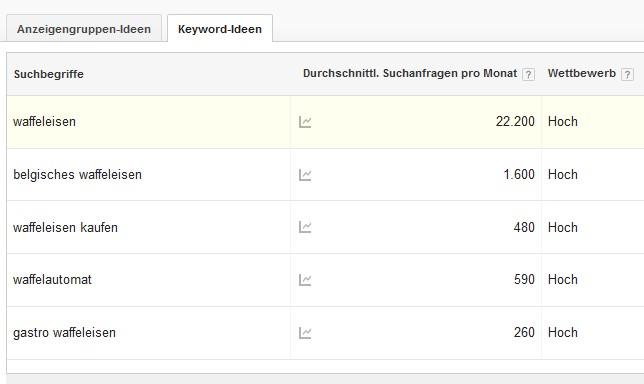Select the keyword belgisches waffeleisen
This screenshot has height=384, width=644.
click(x=77, y=175)
